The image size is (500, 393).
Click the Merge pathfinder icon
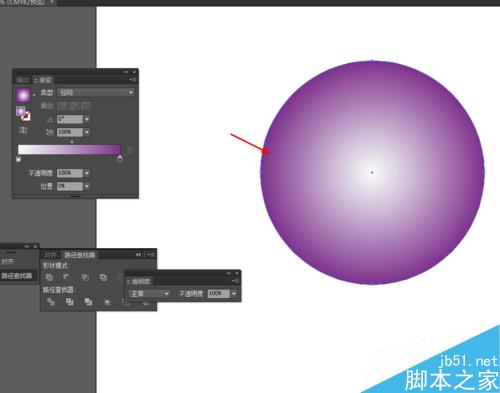(x=88, y=302)
